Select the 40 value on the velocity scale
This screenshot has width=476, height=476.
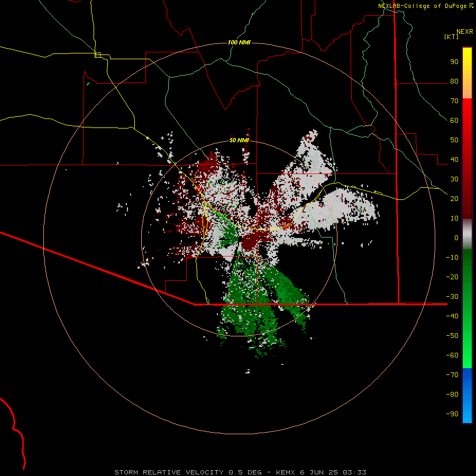tap(454, 160)
